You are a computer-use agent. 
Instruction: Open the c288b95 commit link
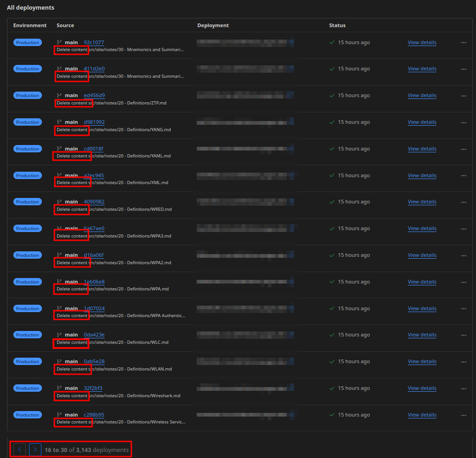pos(94,415)
